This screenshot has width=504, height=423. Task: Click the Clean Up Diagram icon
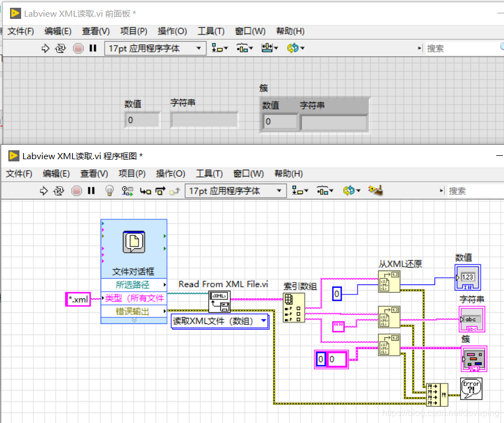(x=375, y=190)
